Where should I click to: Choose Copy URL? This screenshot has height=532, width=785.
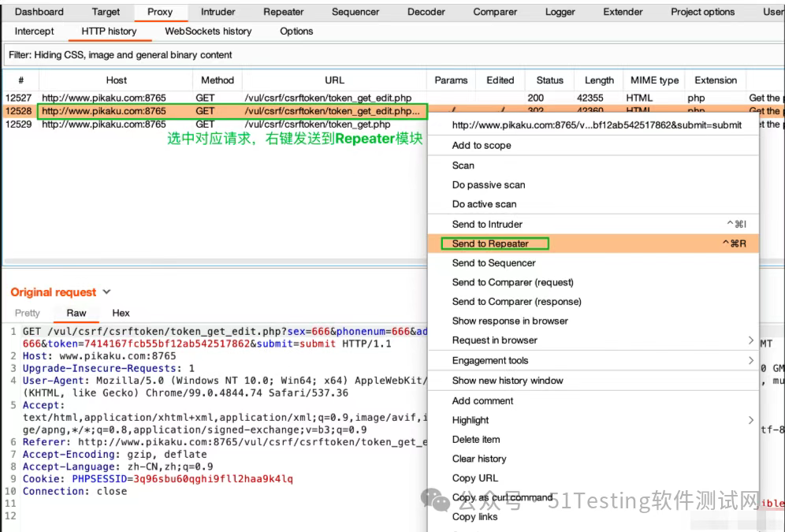coord(593,478)
